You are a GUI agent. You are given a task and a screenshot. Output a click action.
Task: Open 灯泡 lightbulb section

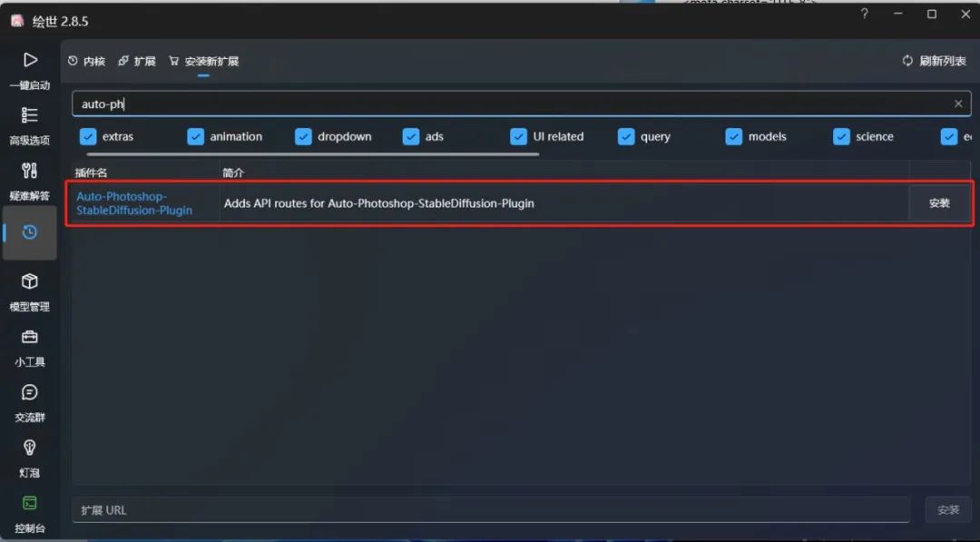point(29,458)
